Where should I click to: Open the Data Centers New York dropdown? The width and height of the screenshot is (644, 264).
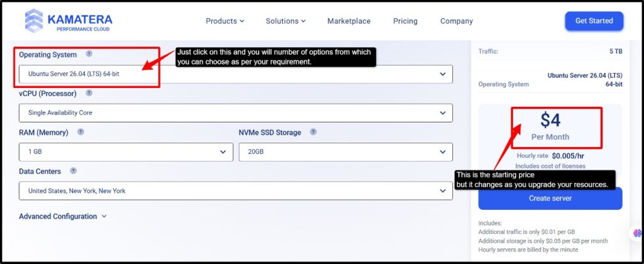tap(236, 191)
